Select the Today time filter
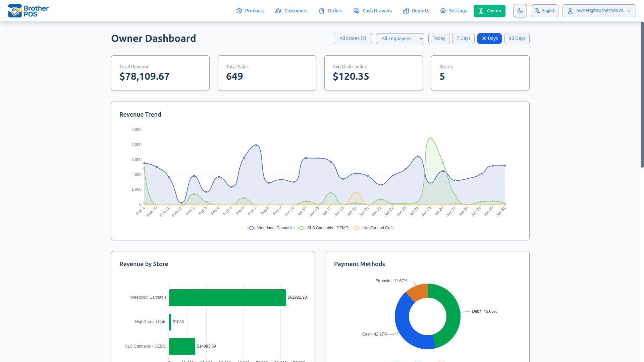644x362 pixels. pos(439,38)
